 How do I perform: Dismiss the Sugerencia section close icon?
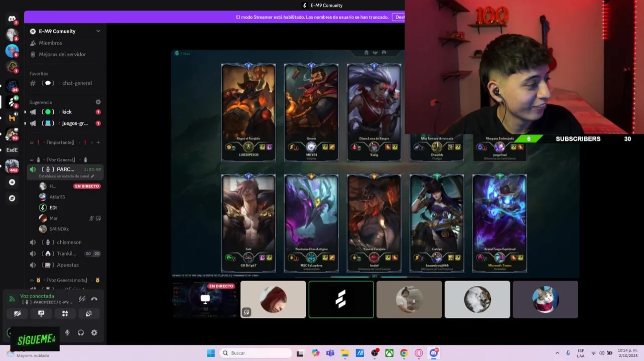98,102
